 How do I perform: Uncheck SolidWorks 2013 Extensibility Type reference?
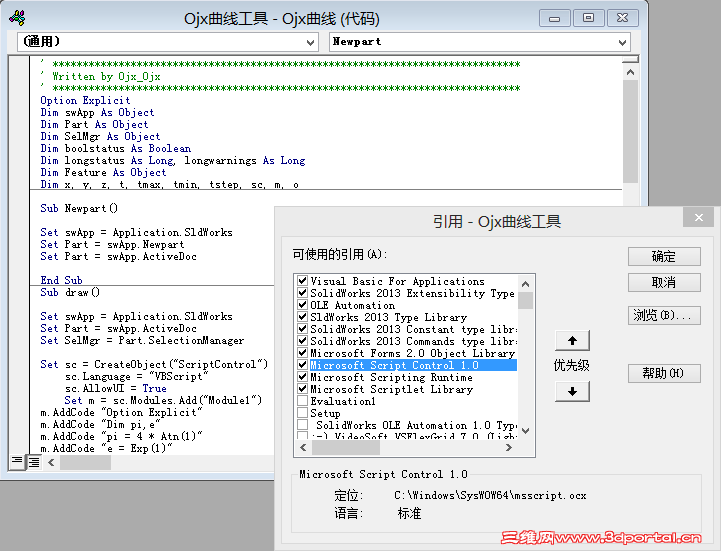coord(303,293)
